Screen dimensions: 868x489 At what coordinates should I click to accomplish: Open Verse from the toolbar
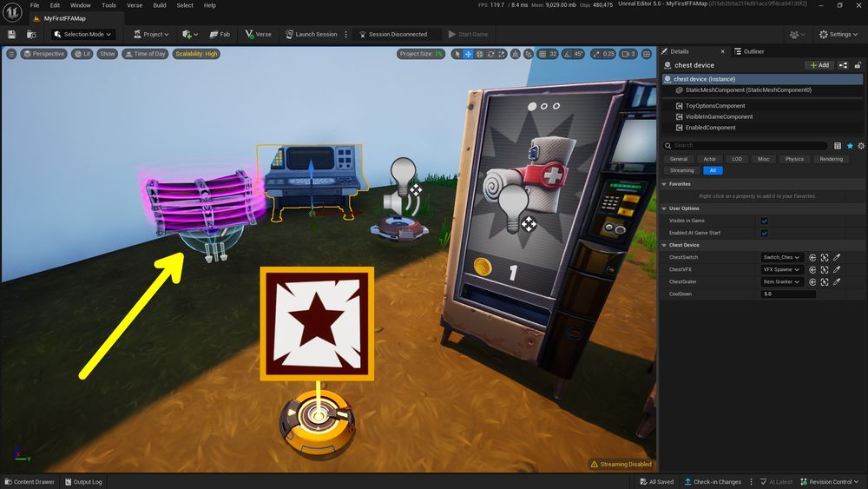click(258, 35)
